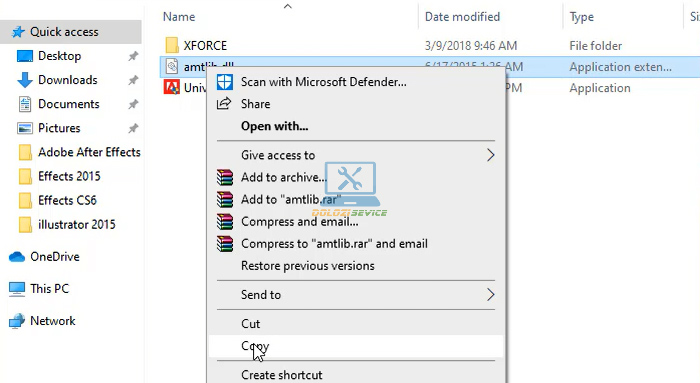Open Downloads in navigation pane
Viewport: 700px width, 383px height.
(x=67, y=80)
